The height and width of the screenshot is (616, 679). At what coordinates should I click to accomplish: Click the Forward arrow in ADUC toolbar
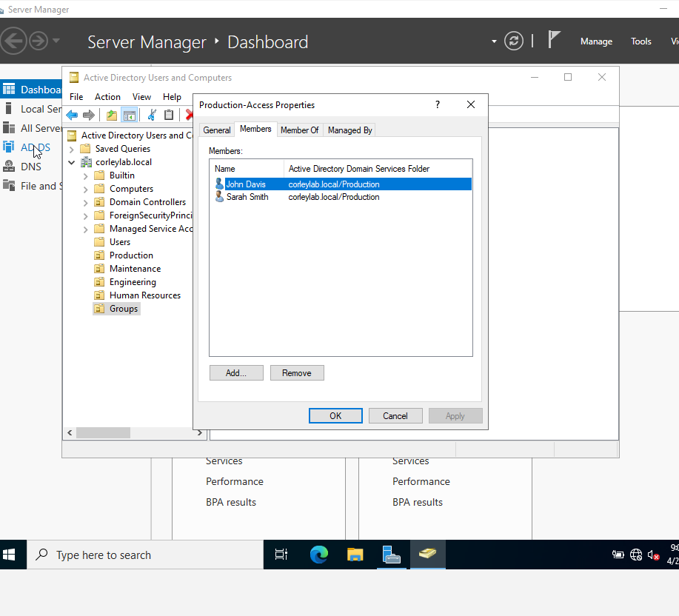88,115
